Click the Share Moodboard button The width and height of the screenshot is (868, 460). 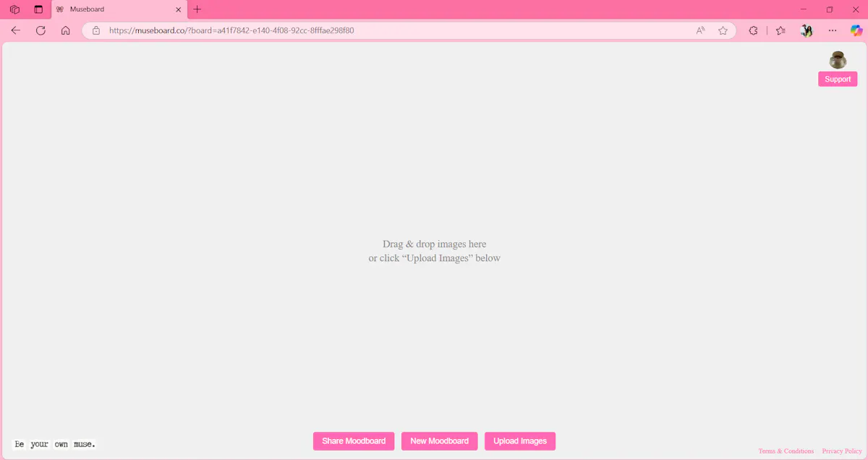pyautogui.click(x=354, y=441)
